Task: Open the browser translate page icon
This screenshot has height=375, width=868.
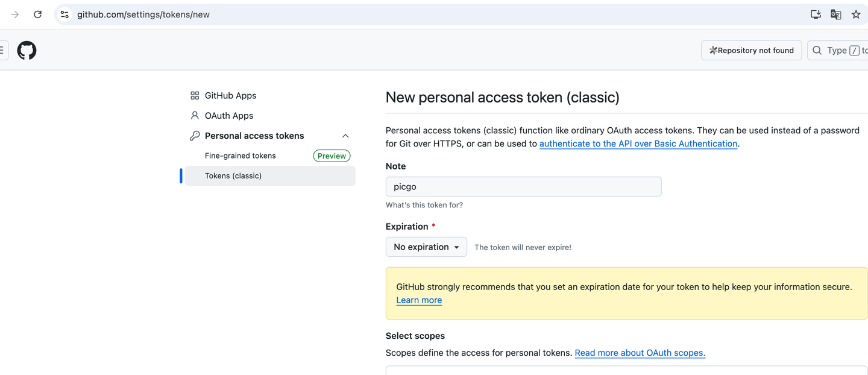Action: 835,14
